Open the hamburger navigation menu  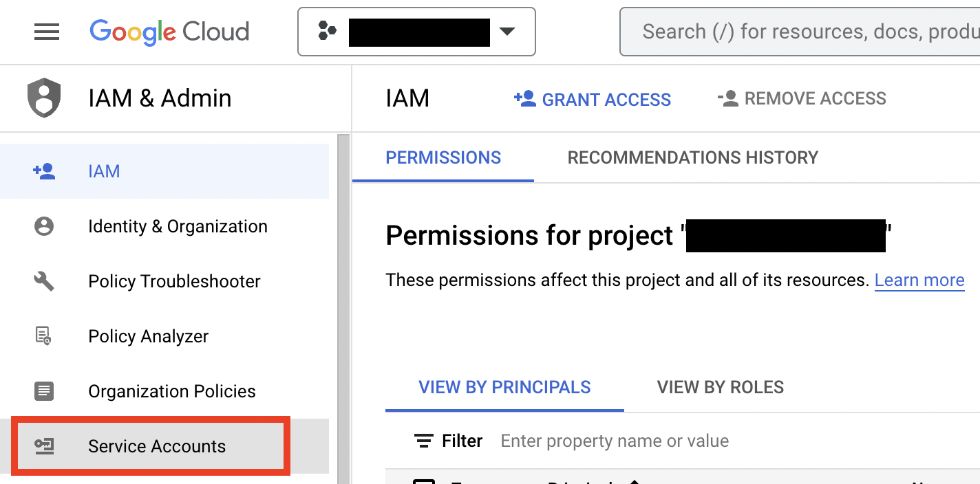(47, 32)
